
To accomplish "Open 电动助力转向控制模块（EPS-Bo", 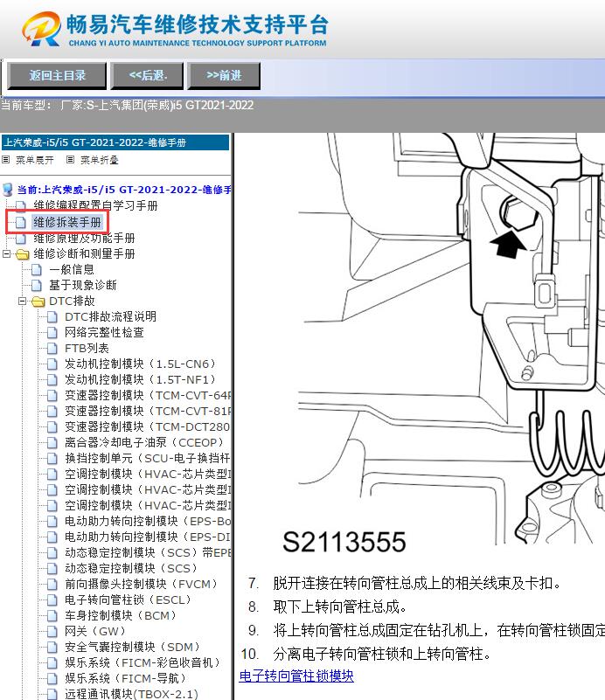I will click(148, 521).
